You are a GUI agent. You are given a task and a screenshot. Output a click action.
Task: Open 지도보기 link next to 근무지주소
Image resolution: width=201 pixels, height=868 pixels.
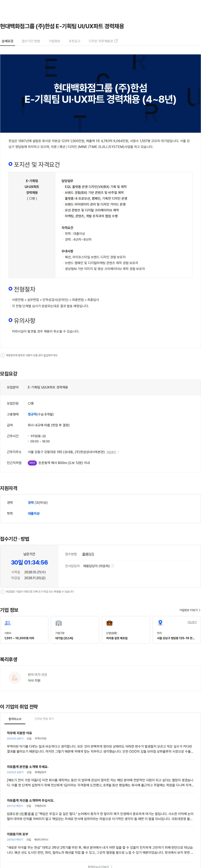coord(111,452)
